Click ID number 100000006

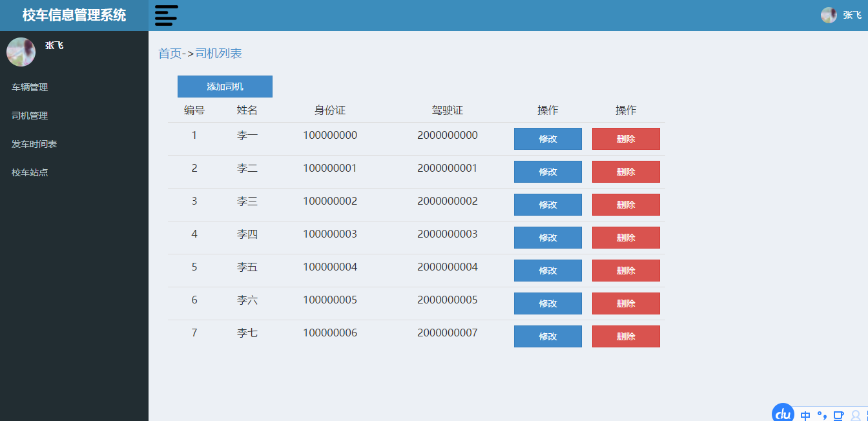330,333
